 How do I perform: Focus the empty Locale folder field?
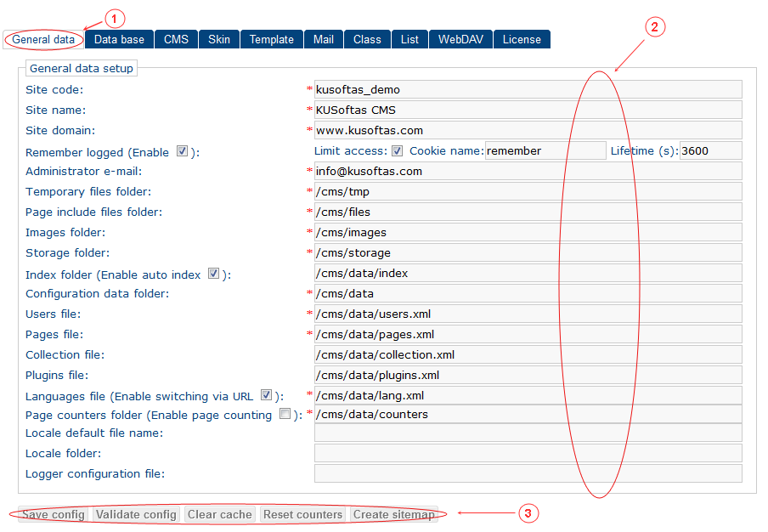(x=528, y=454)
